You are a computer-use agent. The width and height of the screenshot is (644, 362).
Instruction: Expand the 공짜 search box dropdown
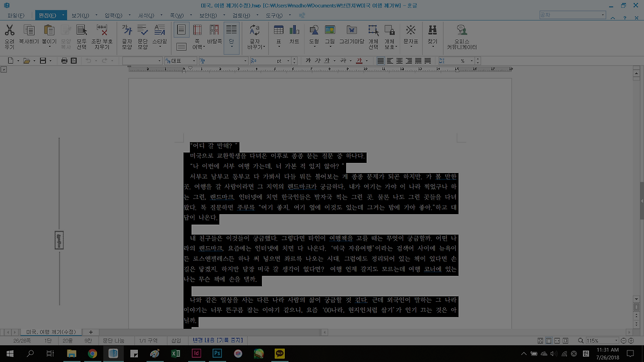603,15
